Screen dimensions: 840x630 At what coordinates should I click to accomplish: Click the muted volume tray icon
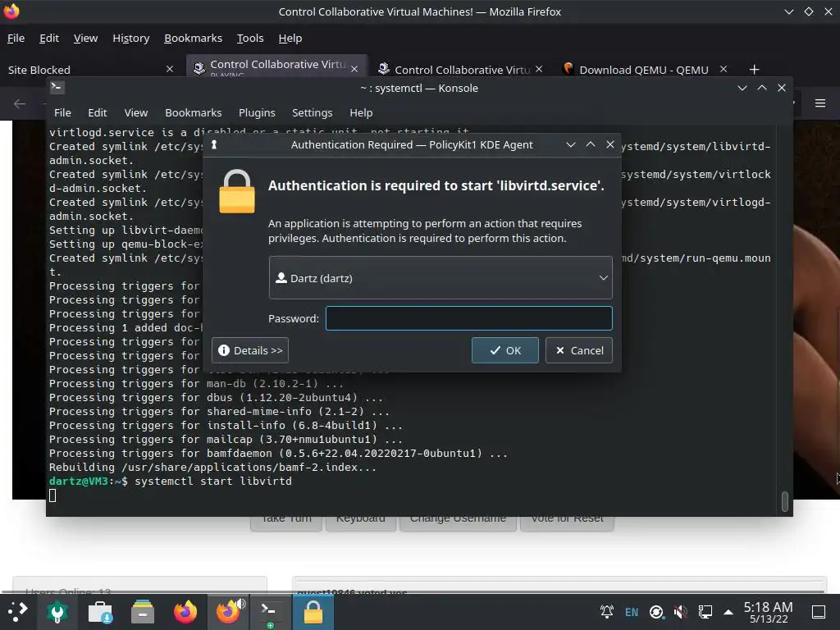pos(680,612)
